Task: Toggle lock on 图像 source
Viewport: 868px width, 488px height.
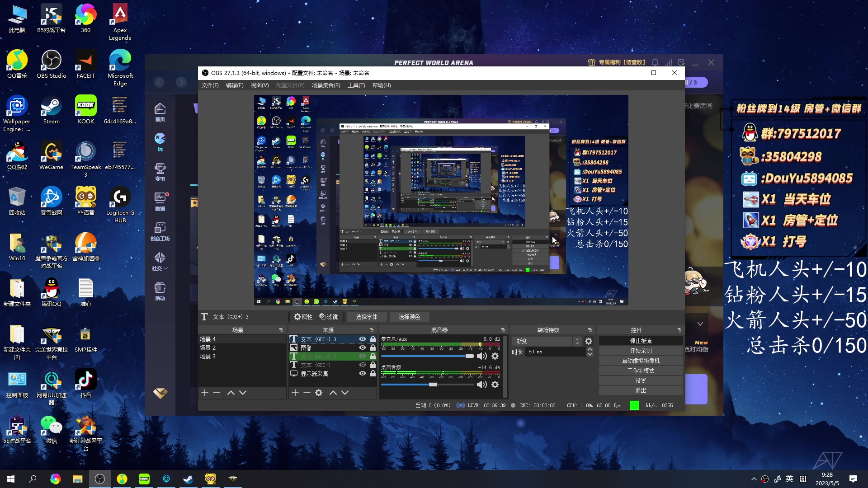Action: pyautogui.click(x=373, y=347)
